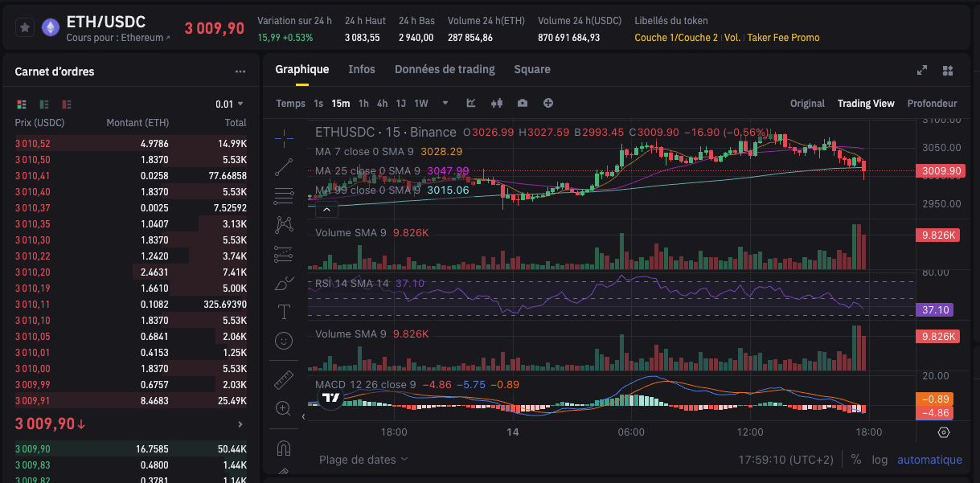This screenshot has height=483, width=980.
Task: Show only sell orders view
Action: click(67, 104)
